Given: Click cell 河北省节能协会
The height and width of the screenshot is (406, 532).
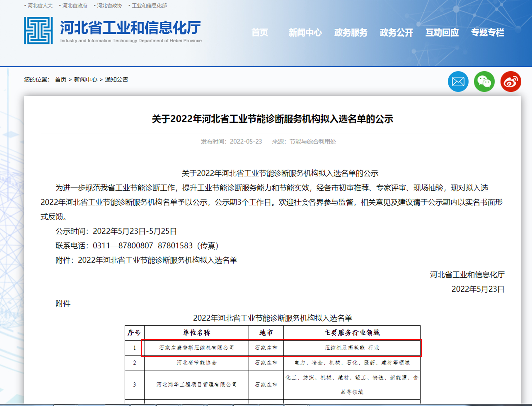Looking at the screenshot, I should pyautogui.click(x=196, y=363).
